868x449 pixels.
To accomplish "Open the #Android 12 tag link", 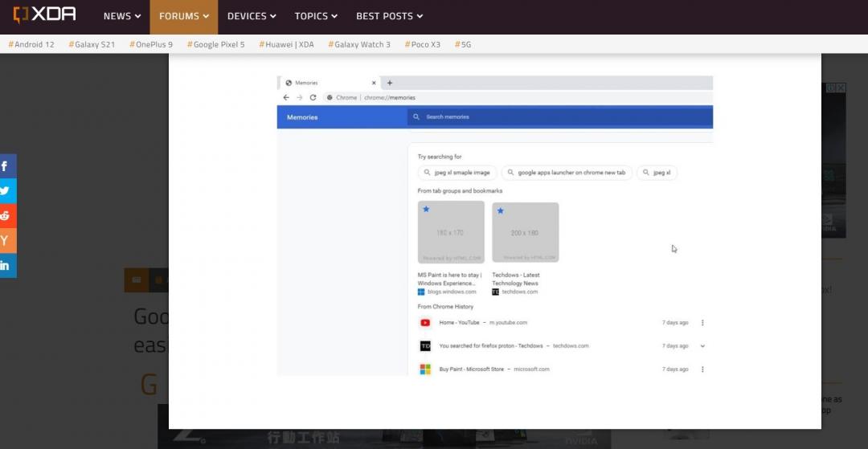I will pos(31,44).
